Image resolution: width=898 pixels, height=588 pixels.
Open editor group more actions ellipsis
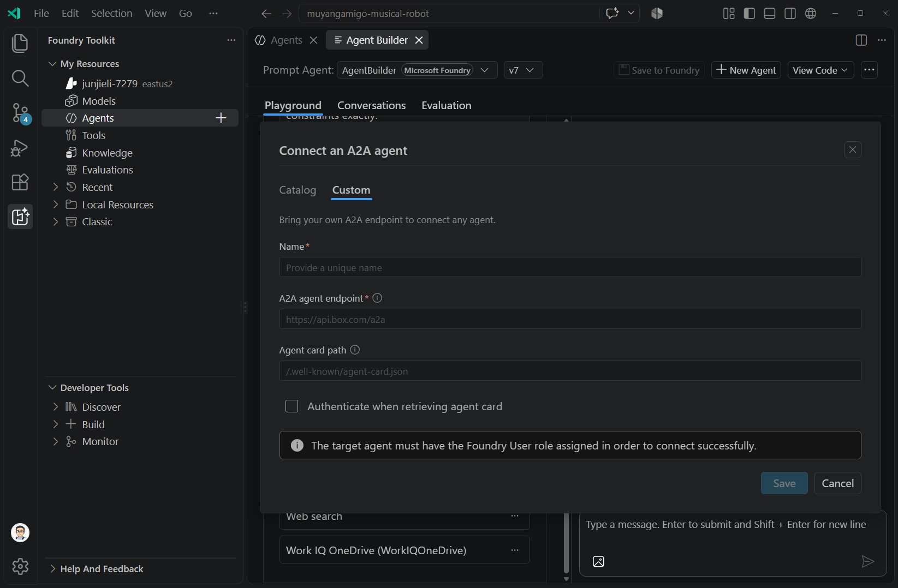[882, 40]
